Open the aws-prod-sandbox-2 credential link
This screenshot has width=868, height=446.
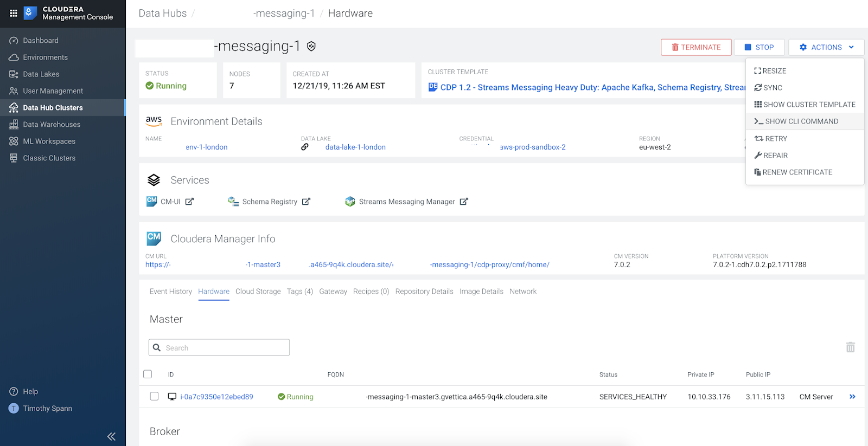coord(533,147)
